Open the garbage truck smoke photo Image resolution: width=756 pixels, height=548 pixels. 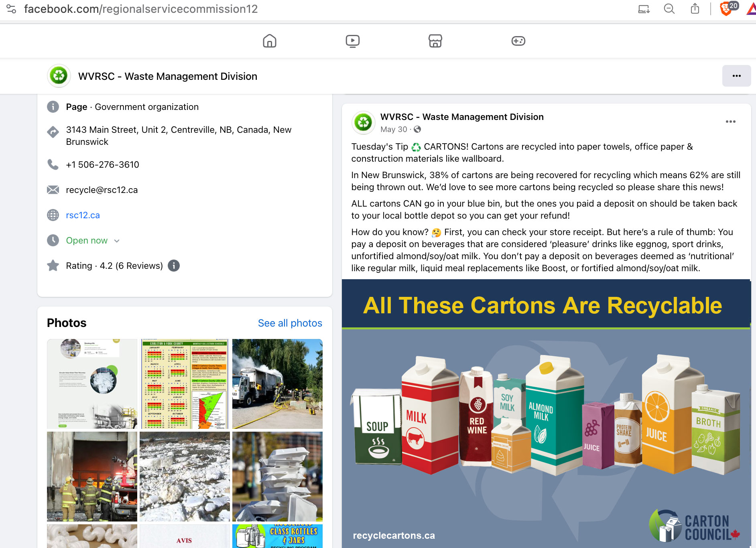[x=277, y=384]
